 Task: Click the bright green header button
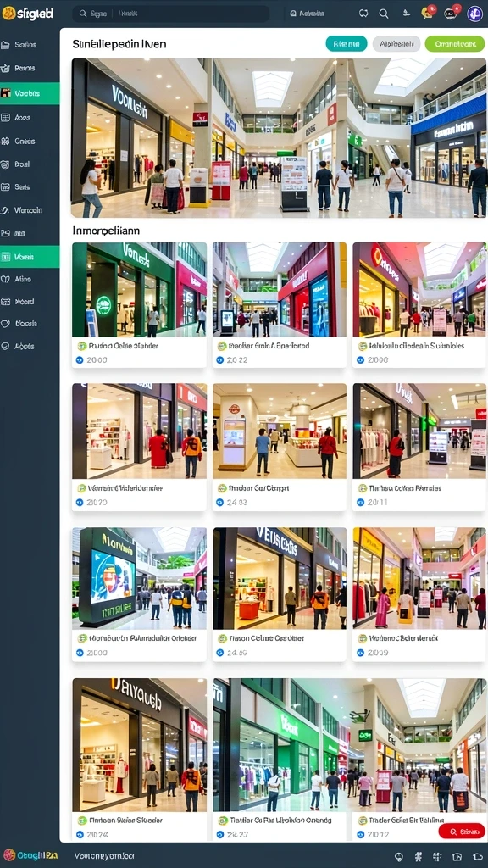(455, 44)
